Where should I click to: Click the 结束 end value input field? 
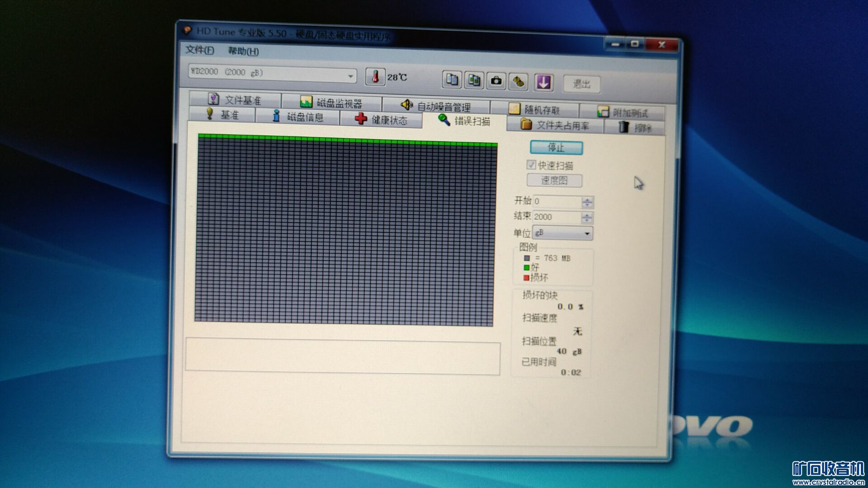pyautogui.click(x=557, y=217)
